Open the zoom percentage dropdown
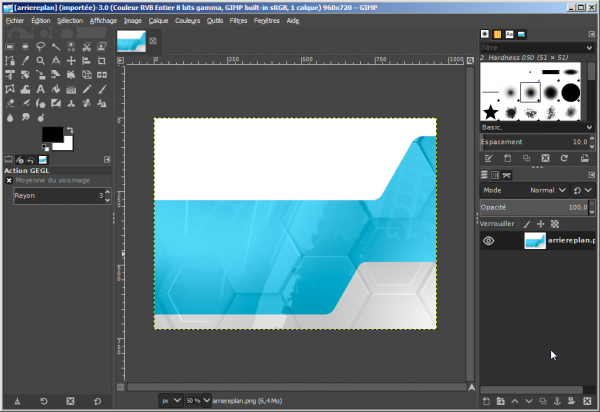 click(x=204, y=399)
